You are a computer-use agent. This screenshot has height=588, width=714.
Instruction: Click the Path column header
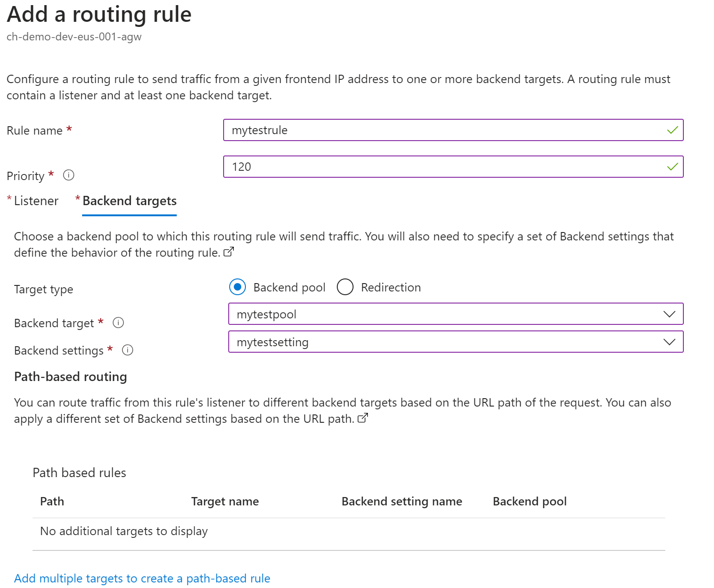point(52,501)
